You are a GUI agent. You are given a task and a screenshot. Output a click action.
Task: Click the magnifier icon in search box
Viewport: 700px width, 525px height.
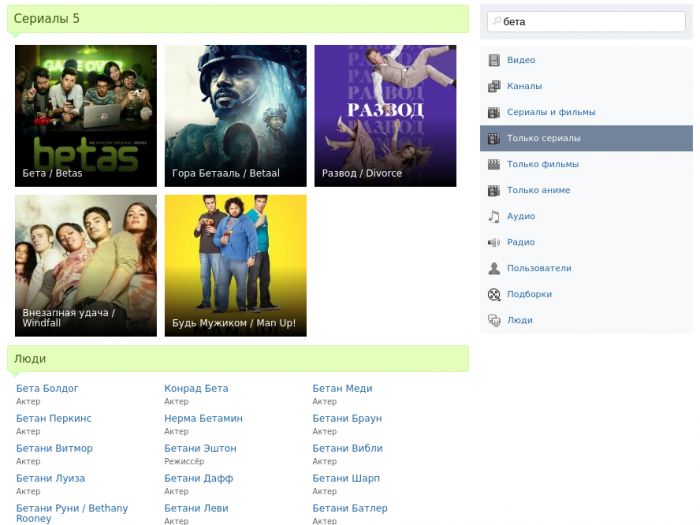497,21
